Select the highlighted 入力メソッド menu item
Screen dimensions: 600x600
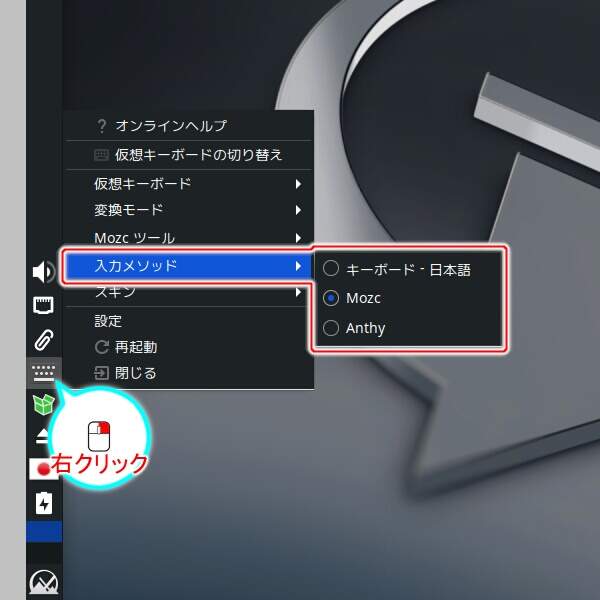(x=189, y=266)
